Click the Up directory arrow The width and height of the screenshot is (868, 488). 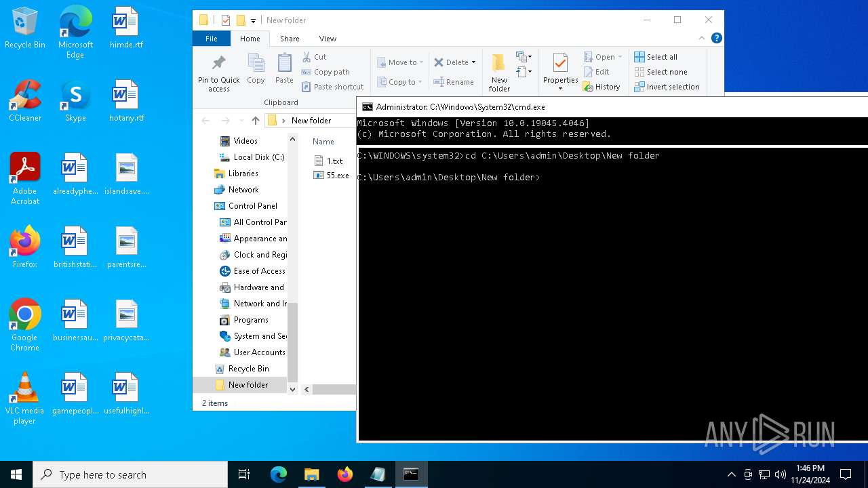tap(255, 121)
